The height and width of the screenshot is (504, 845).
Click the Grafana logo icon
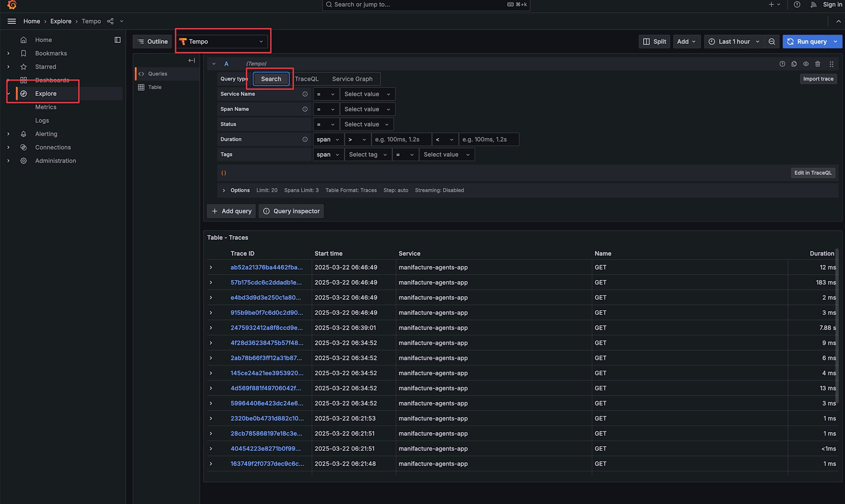point(12,5)
